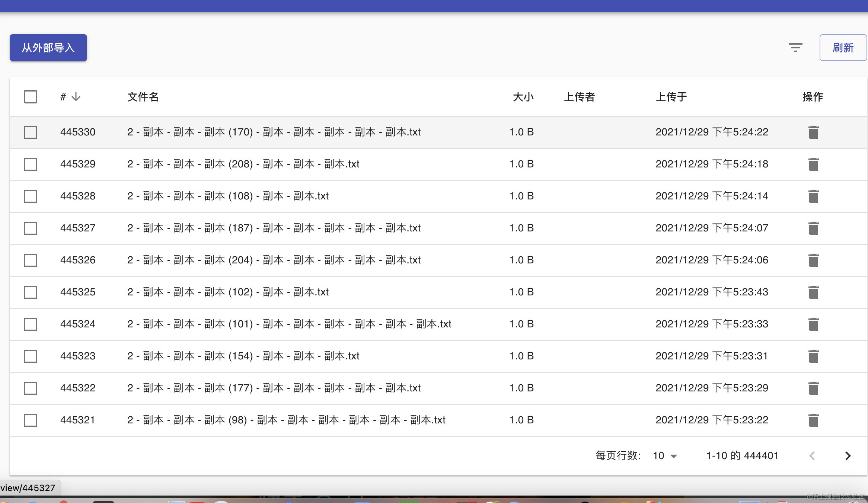This screenshot has height=503, width=868.
Task: Sort by 大小 column header
Action: [x=523, y=97]
